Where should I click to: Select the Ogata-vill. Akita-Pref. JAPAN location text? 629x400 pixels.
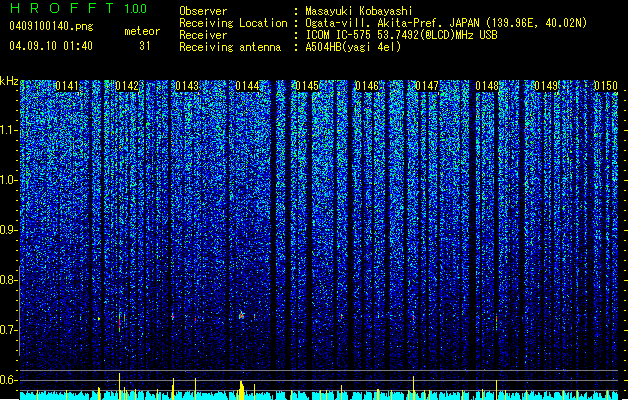click(x=446, y=23)
